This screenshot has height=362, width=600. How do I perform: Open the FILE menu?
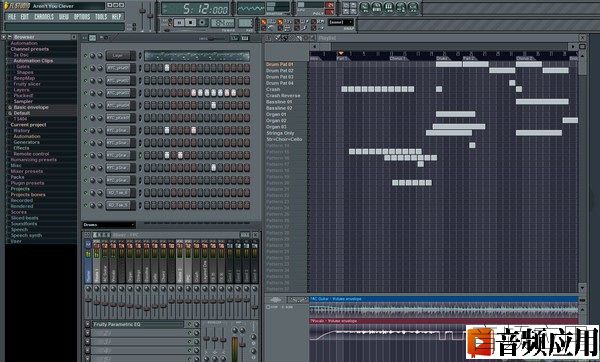12,17
